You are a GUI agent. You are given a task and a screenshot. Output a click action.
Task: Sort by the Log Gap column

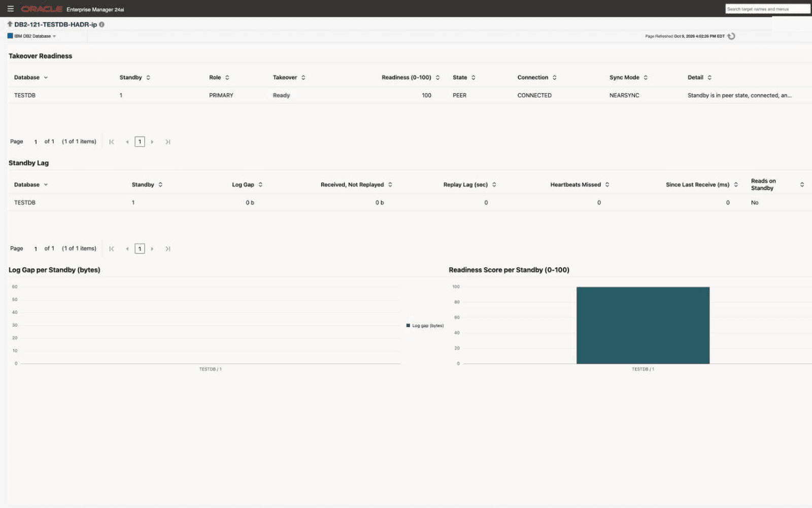260,185
